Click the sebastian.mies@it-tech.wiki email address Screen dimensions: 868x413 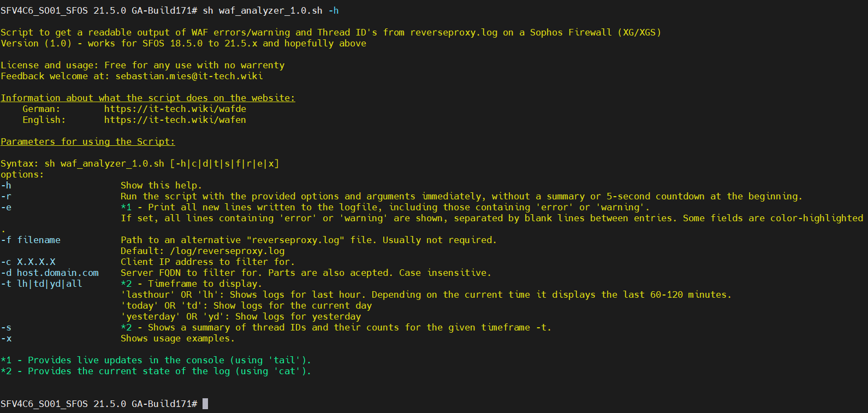pyautogui.click(x=189, y=76)
